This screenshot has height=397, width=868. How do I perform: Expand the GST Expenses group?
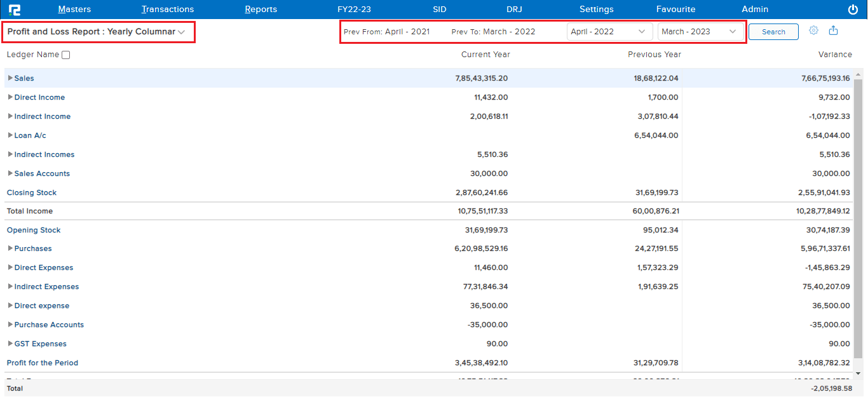[x=10, y=344]
